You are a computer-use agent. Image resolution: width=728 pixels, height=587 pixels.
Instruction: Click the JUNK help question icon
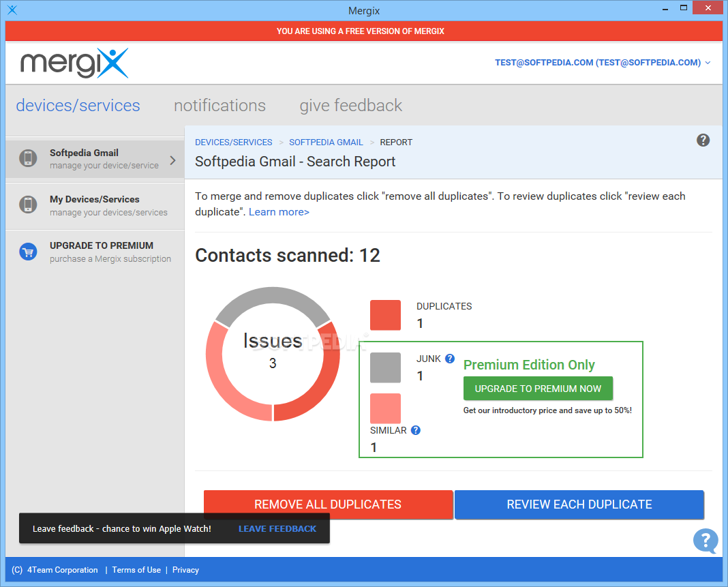point(449,359)
